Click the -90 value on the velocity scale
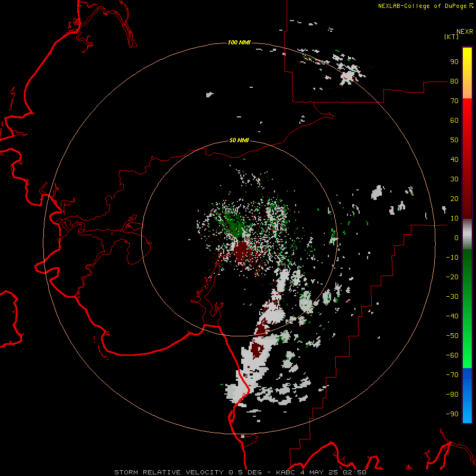 (x=452, y=414)
